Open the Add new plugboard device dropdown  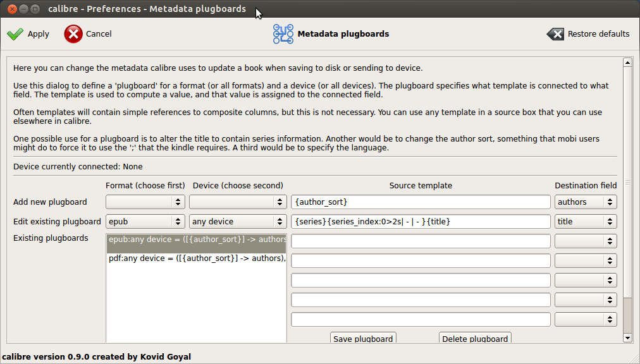coord(237,202)
